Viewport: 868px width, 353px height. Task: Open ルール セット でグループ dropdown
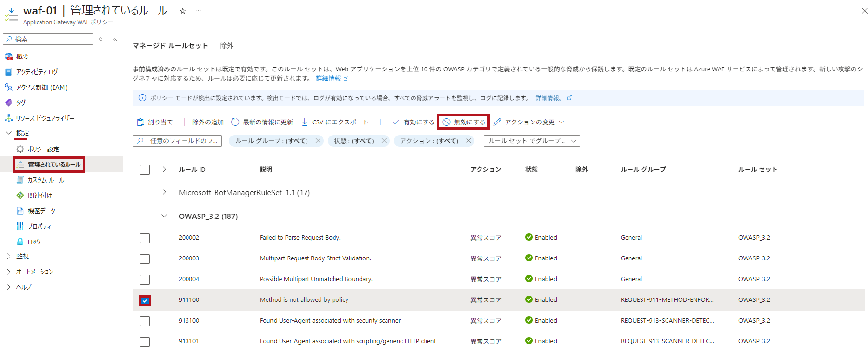532,141
